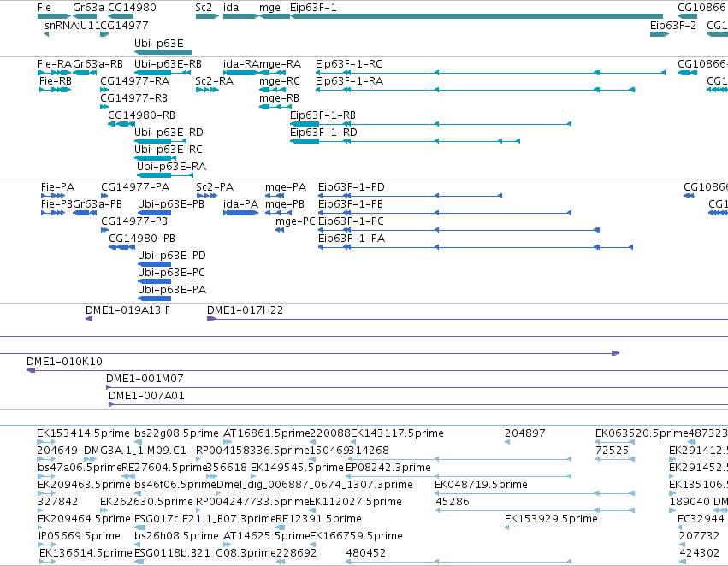This screenshot has width=728, height=566.
Task: Select transcript CG14977-RB
Action: pyautogui.click(x=105, y=107)
